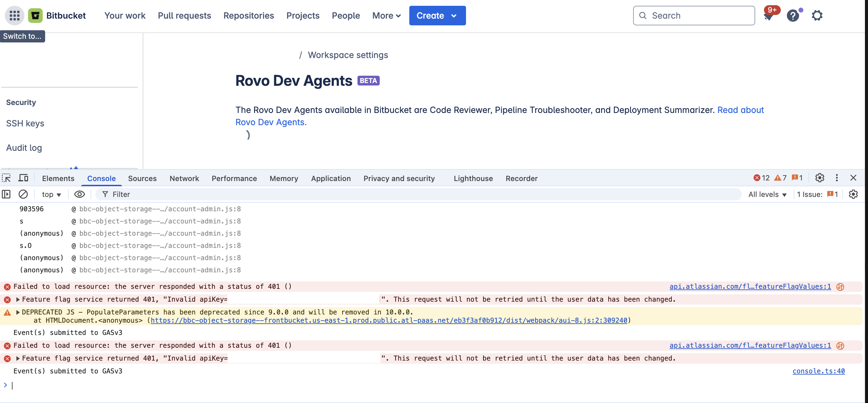Open SSH keys in the sidebar
The image size is (868, 403).
point(25,123)
